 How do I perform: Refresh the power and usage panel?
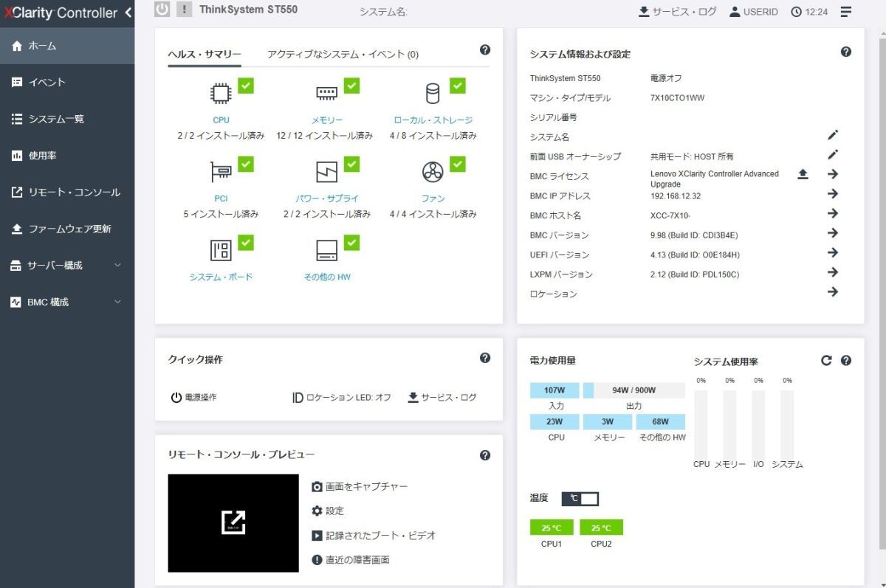click(x=826, y=361)
